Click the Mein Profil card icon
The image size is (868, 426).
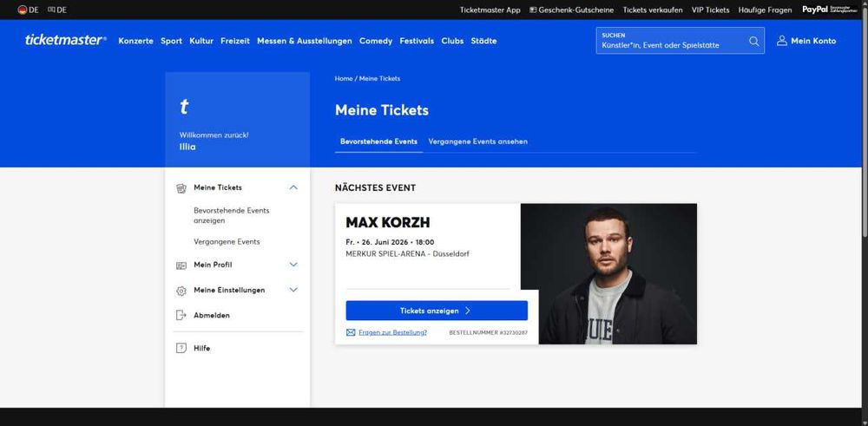click(181, 265)
